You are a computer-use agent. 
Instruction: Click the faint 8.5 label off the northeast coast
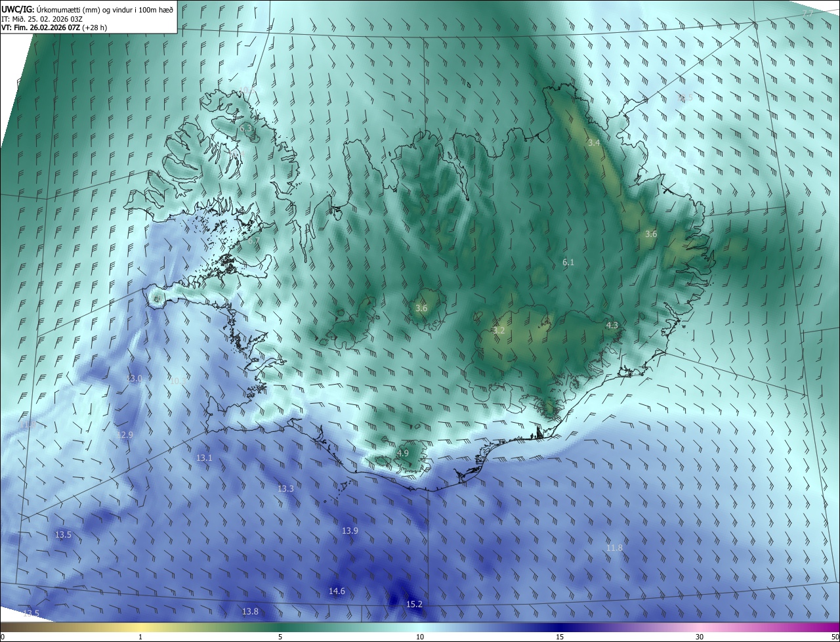click(685, 98)
